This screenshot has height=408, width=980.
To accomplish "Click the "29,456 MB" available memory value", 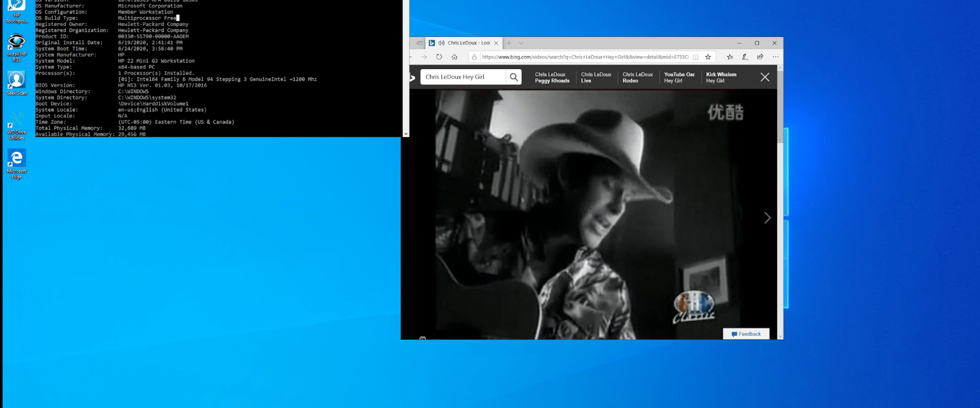I will [x=132, y=135].
